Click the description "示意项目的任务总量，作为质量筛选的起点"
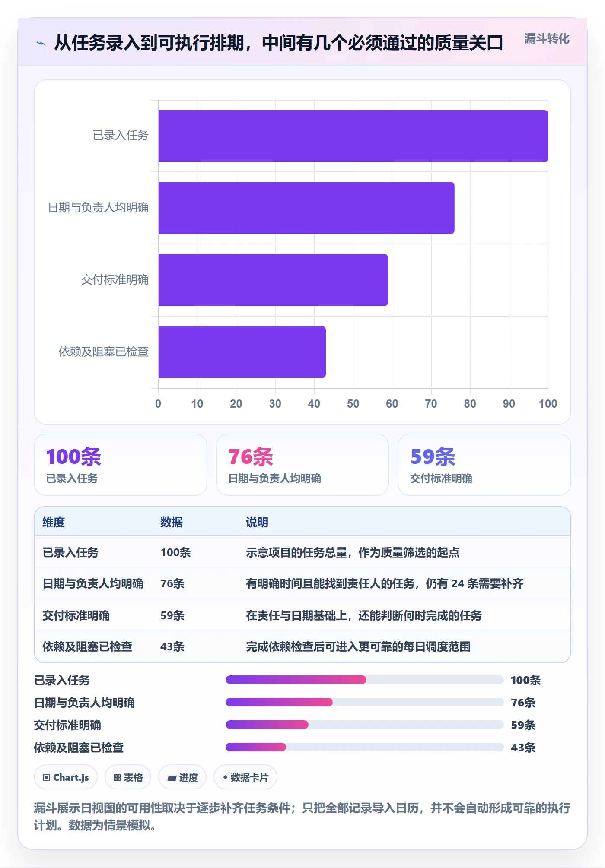The image size is (605, 868). click(353, 552)
